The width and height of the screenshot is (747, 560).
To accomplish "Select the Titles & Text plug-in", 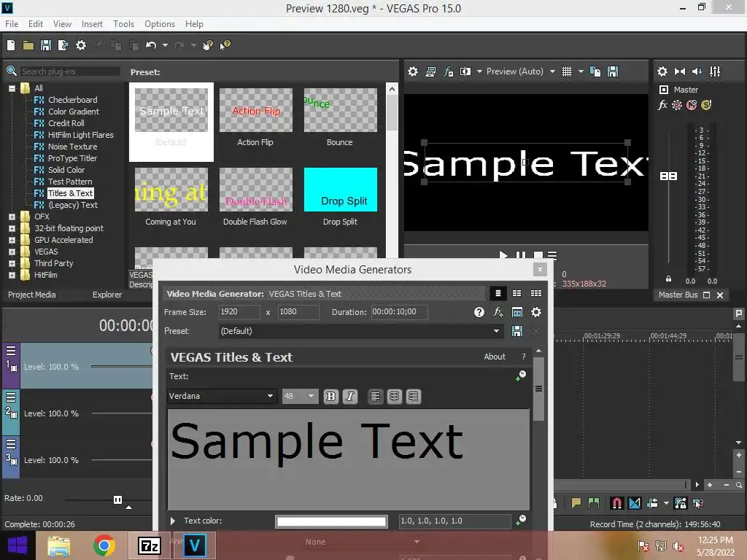I will click(x=71, y=193).
